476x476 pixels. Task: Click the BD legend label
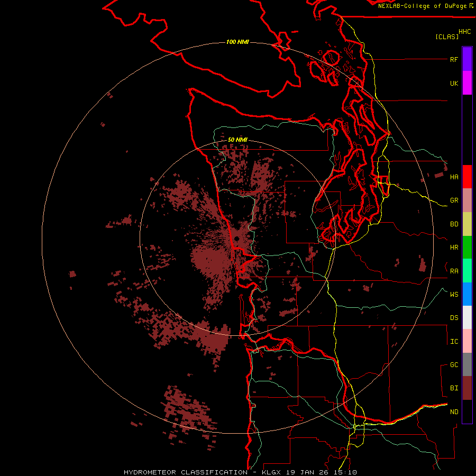[454, 224]
